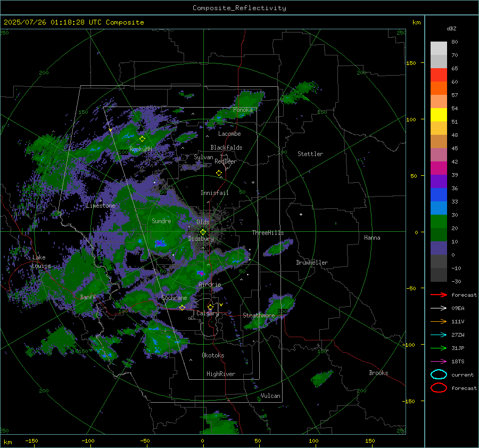Click the Brooks city label
Viewport: 479px width, 448px height.
[x=378, y=373]
